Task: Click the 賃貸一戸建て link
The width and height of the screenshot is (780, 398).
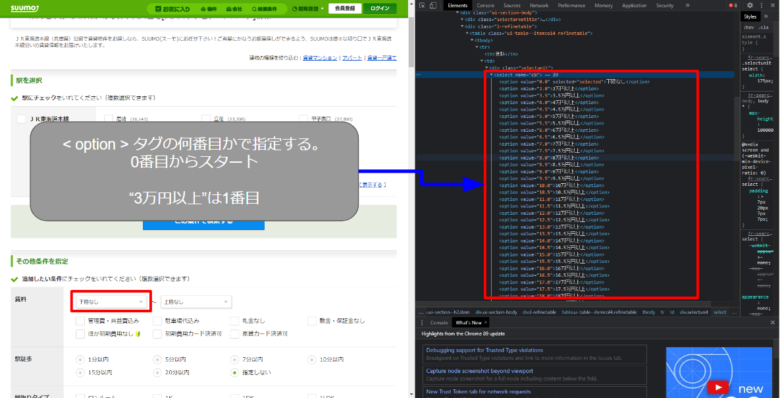Action: [x=382, y=58]
